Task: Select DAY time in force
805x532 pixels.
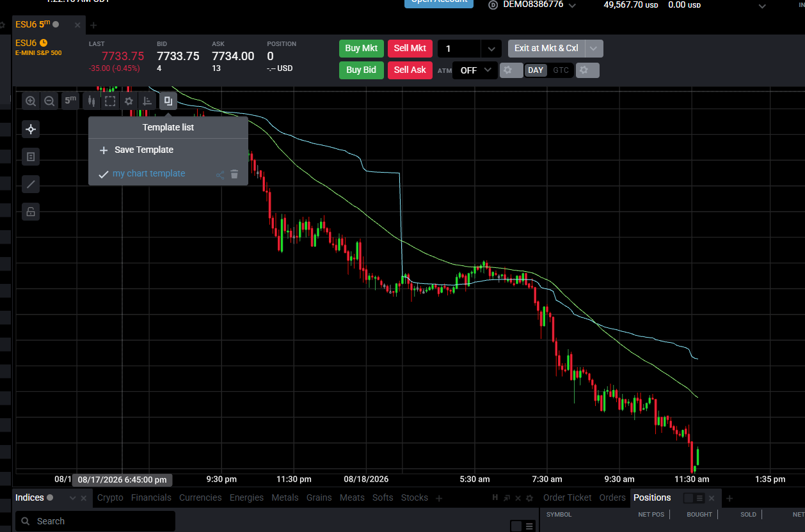Action: [x=536, y=70]
